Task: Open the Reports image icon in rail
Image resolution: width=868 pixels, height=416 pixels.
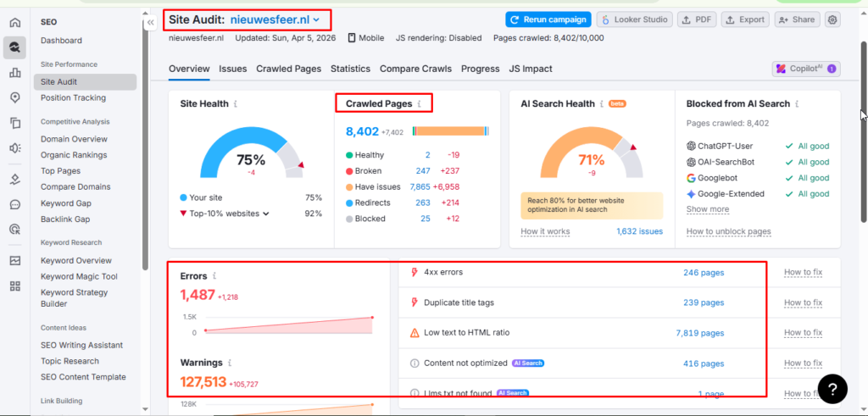Action: pyautogui.click(x=15, y=260)
